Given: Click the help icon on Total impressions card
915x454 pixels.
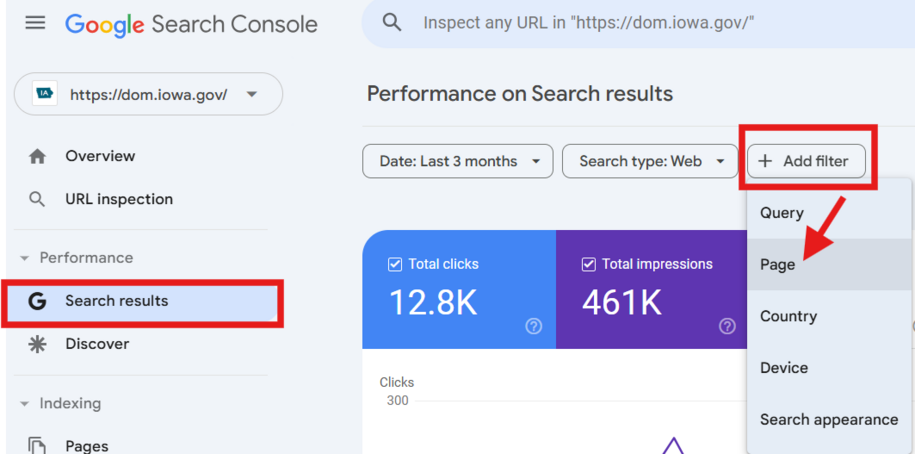Looking at the screenshot, I should pyautogui.click(x=727, y=326).
